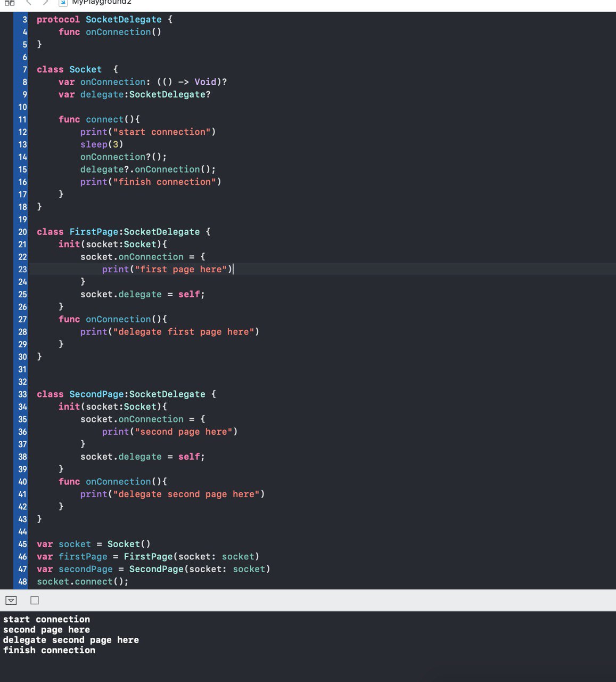
Task: Click 'delegate' in 'var delegate:SocketDelegate?'
Action: [102, 95]
